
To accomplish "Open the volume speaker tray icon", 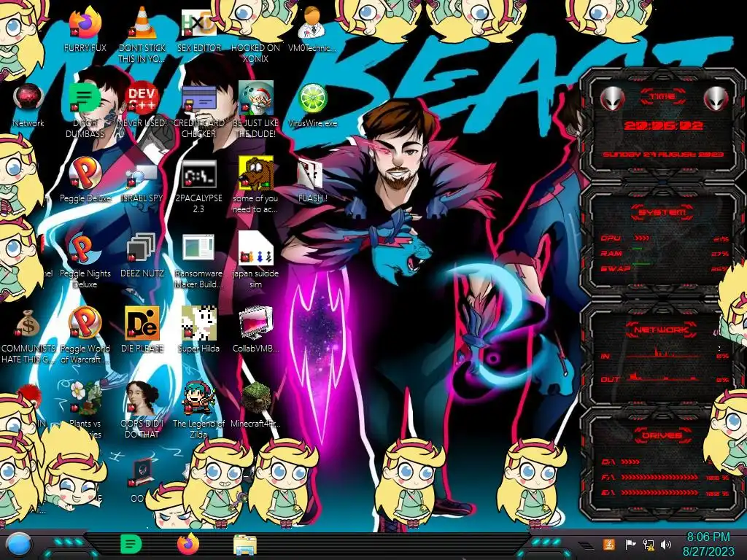I will pos(666,544).
